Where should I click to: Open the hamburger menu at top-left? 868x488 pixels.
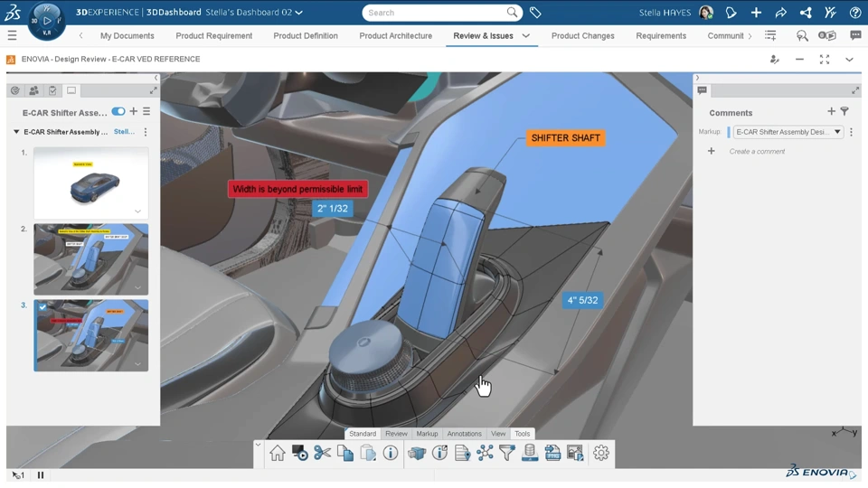click(12, 36)
